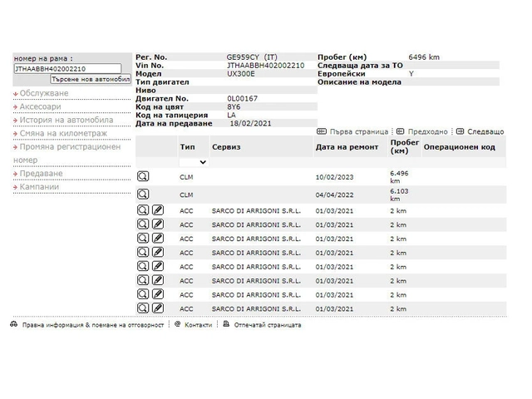Open the Аксесоари menu item

pyautogui.click(x=40, y=106)
